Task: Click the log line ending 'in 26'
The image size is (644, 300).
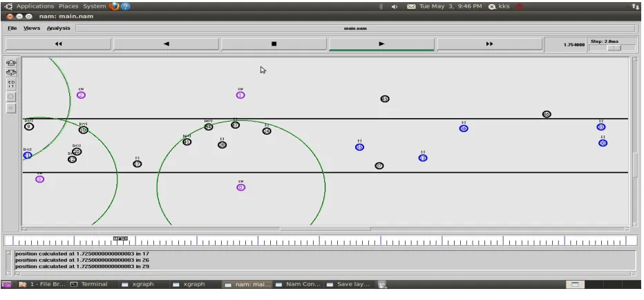Action: (x=82, y=260)
